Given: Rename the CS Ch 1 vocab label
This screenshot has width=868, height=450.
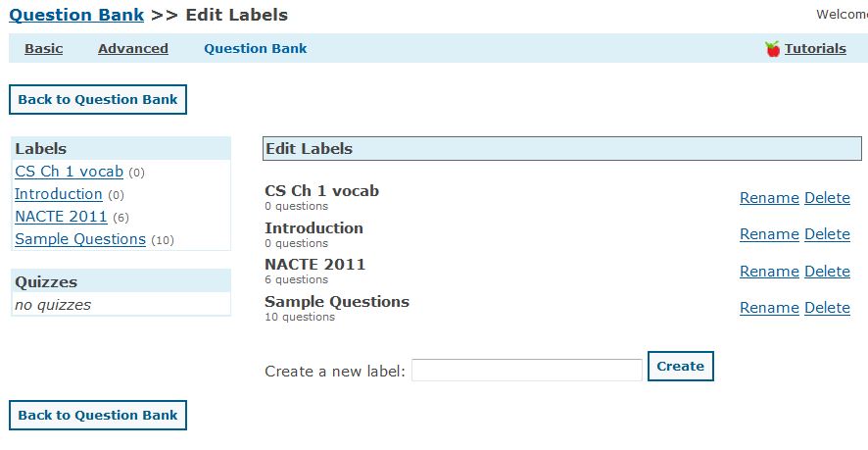Looking at the screenshot, I should (x=769, y=198).
